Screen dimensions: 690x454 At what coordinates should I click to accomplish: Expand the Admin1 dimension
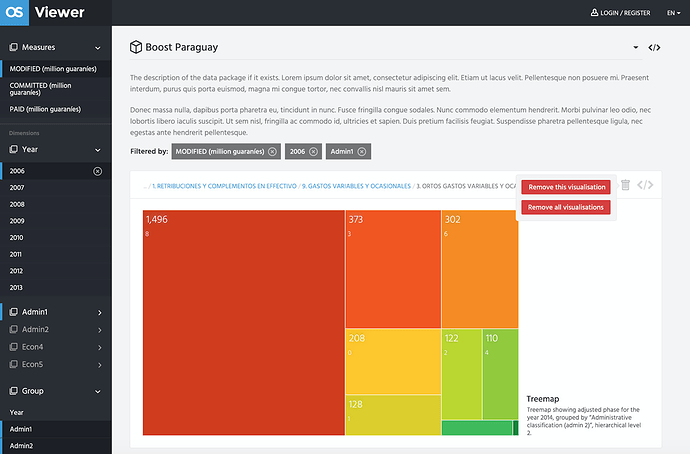point(99,313)
